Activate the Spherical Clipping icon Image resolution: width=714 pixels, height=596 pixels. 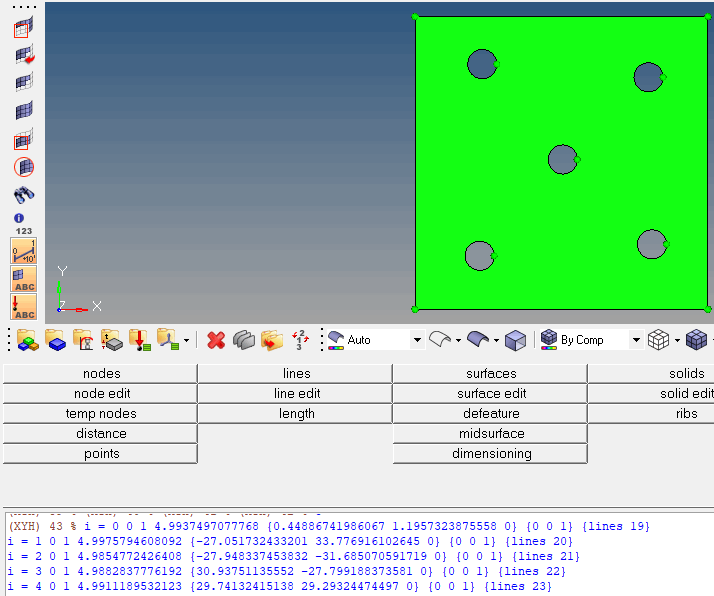pos(24,167)
